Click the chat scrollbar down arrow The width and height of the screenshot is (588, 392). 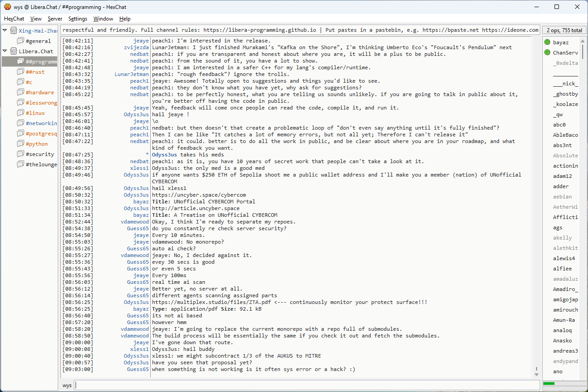tap(537, 374)
